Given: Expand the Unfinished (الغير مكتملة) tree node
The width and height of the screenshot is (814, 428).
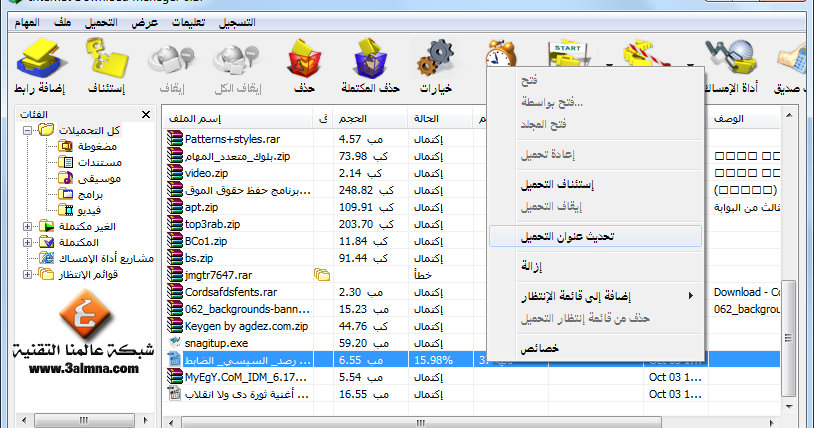Looking at the screenshot, I should [28, 226].
